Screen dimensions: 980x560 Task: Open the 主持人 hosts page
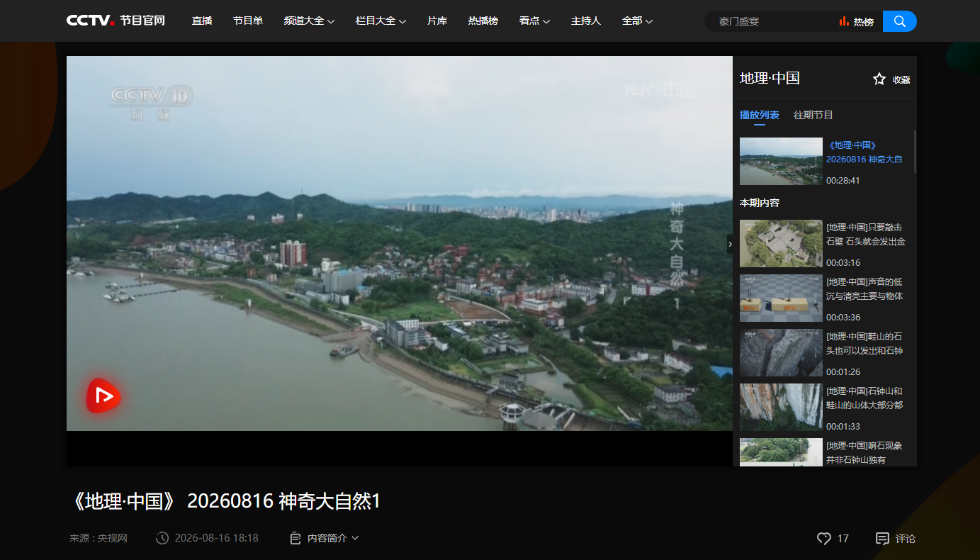(x=586, y=21)
